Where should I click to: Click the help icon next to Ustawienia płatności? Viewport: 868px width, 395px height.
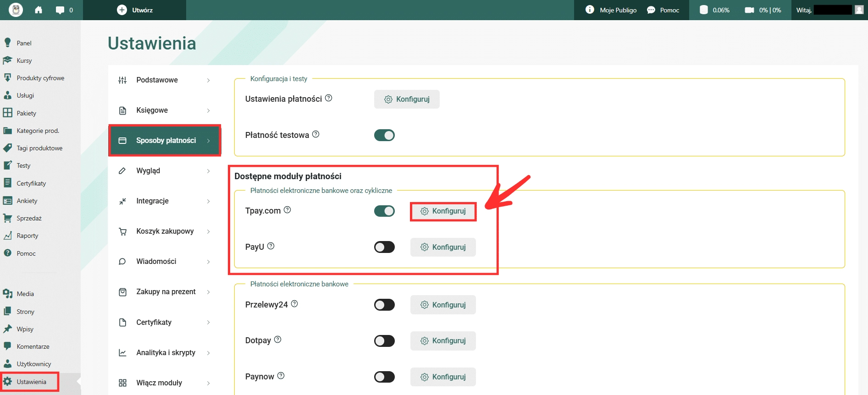coord(329,98)
